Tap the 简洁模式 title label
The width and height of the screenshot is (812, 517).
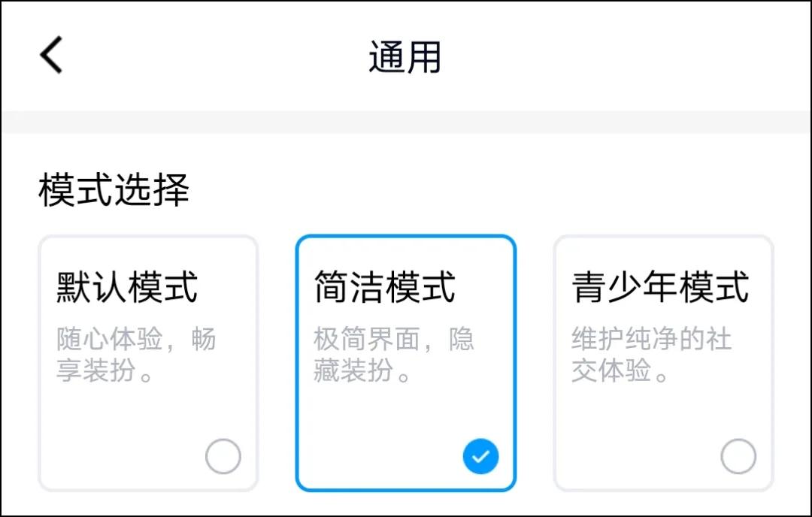click(383, 287)
